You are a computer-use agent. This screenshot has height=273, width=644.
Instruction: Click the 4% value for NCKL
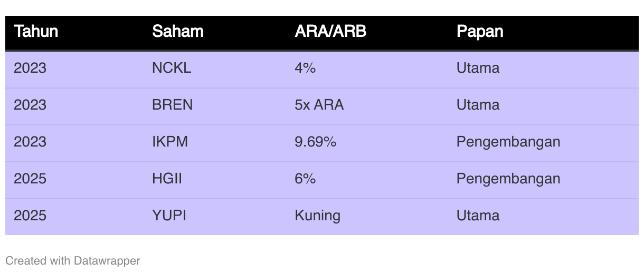point(305,69)
